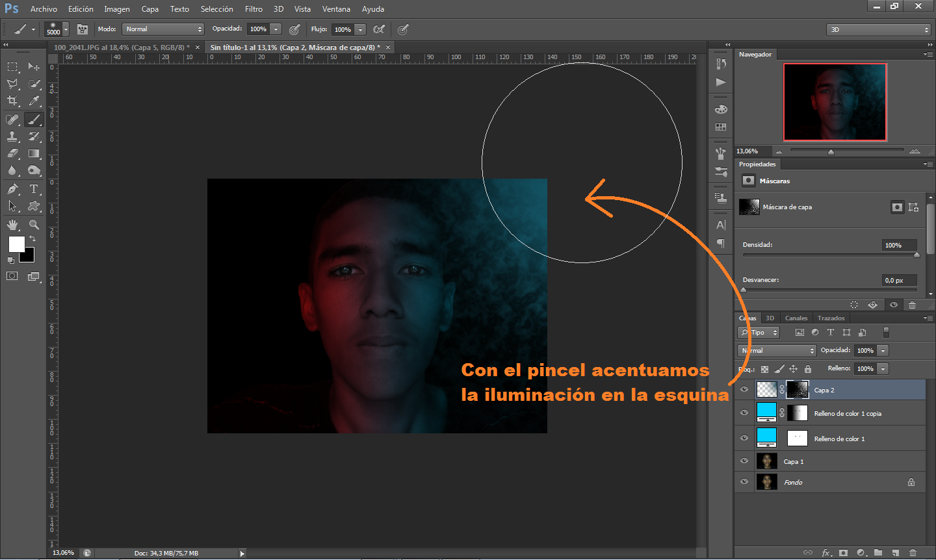Select the Dodge tool
Viewport: 936px width, 560px height.
[34, 170]
